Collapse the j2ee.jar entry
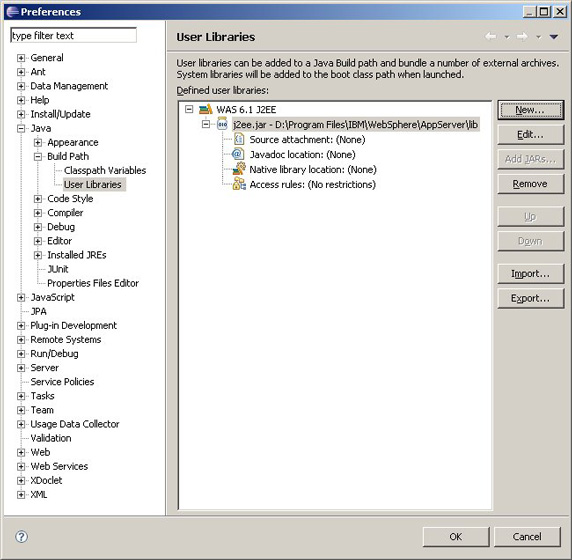 click(x=206, y=124)
